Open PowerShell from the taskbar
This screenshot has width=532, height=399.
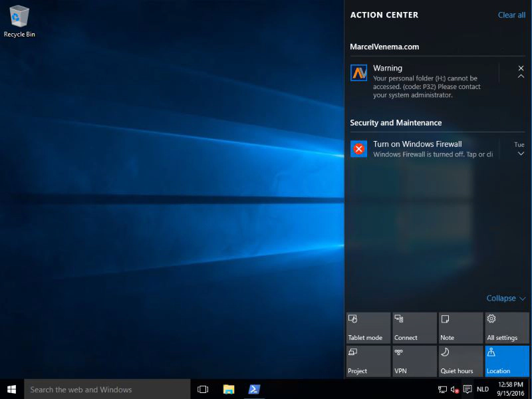tap(254, 389)
